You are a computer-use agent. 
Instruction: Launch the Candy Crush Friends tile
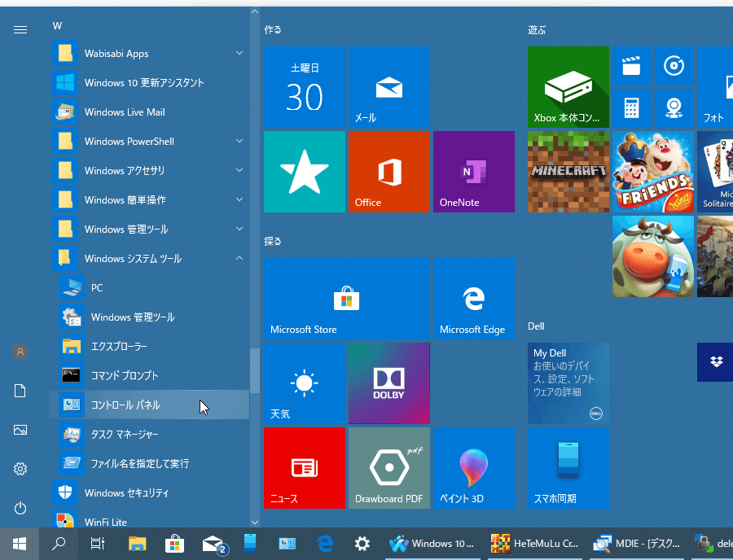click(x=653, y=172)
